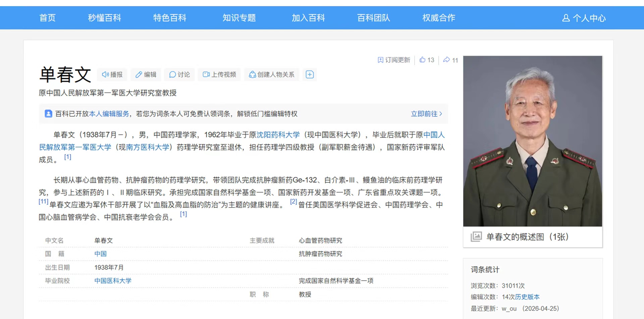Open 加入百科 navigation item

coord(308,18)
